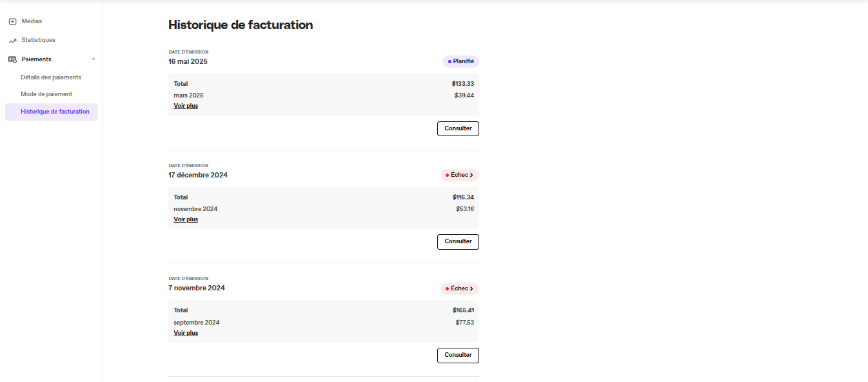Click the red dot on December Échec badge
Screen dimensions: 868x382
tap(447, 176)
